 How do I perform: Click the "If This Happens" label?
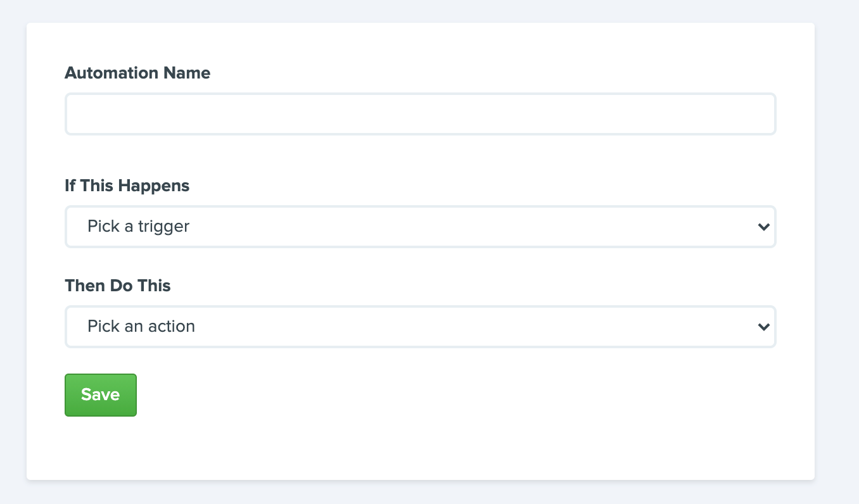[127, 186]
